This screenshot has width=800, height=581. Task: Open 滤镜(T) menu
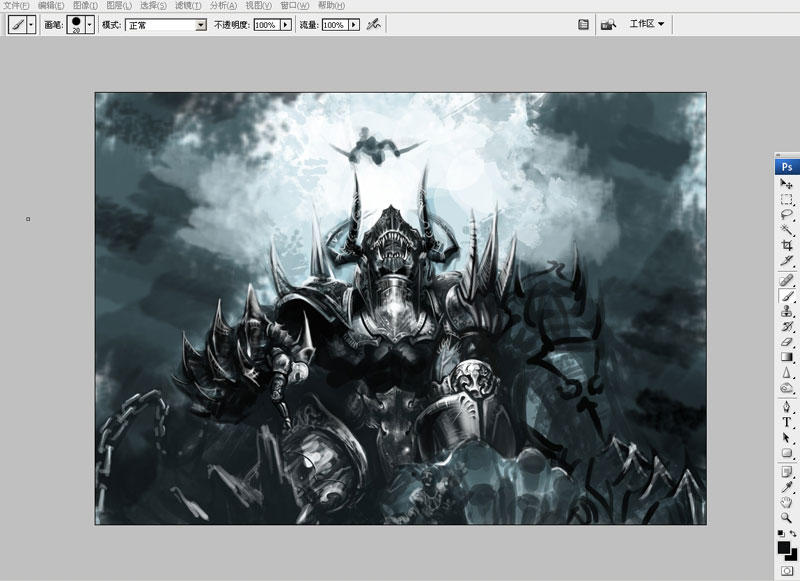[188, 6]
